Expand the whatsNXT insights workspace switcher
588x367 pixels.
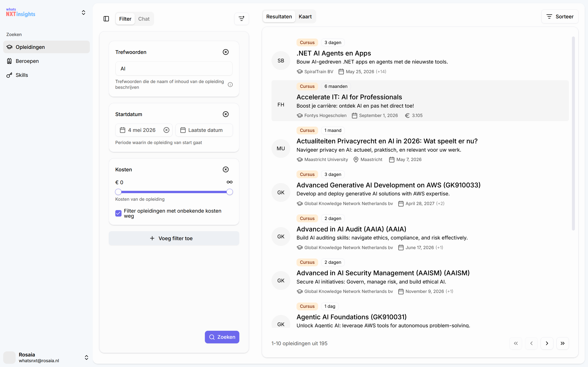(x=83, y=13)
